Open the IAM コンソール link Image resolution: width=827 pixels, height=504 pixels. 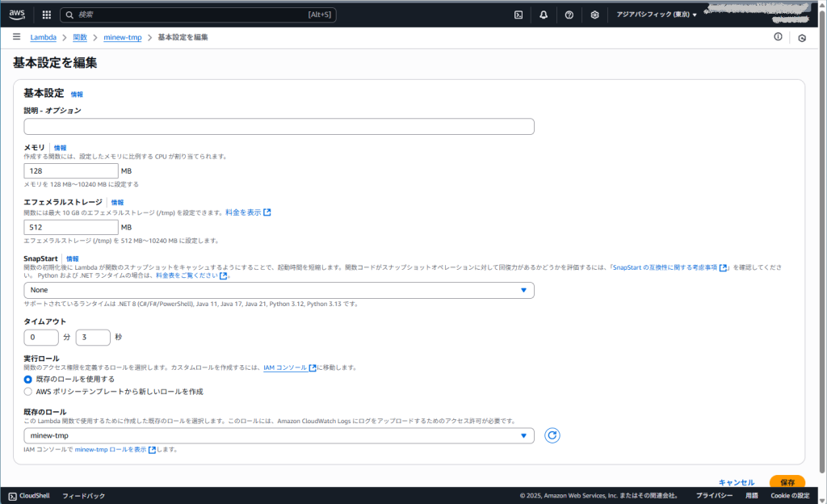point(285,367)
